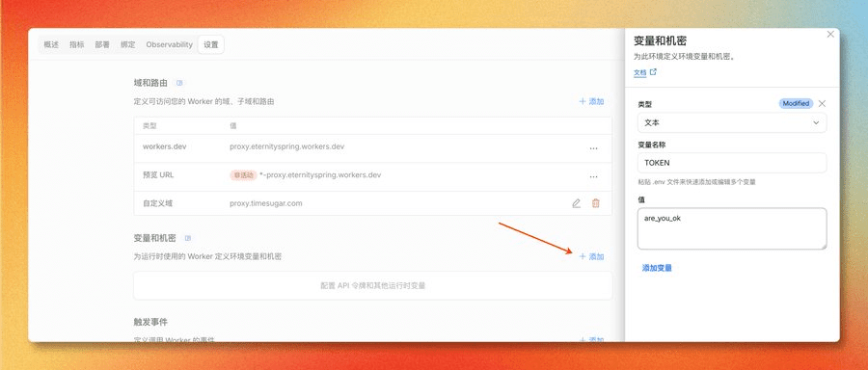Click the 配置 API 令牌和其他运行时变量 placeholder
The image size is (868, 370).
(372, 286)
